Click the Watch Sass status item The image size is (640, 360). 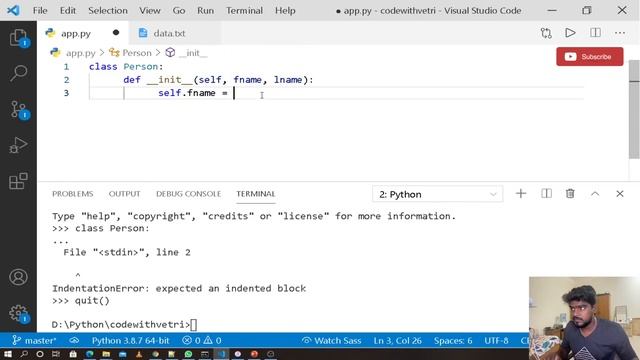click(331, 340)
